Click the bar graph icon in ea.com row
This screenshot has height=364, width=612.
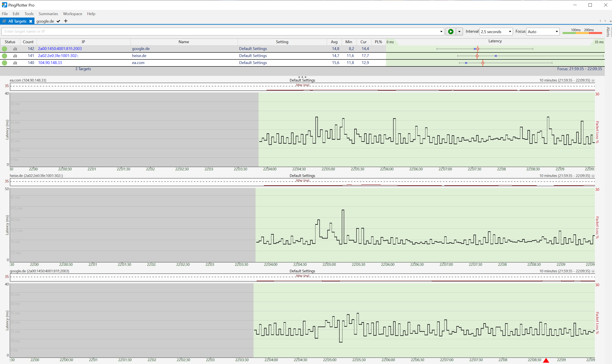(15, 63)
